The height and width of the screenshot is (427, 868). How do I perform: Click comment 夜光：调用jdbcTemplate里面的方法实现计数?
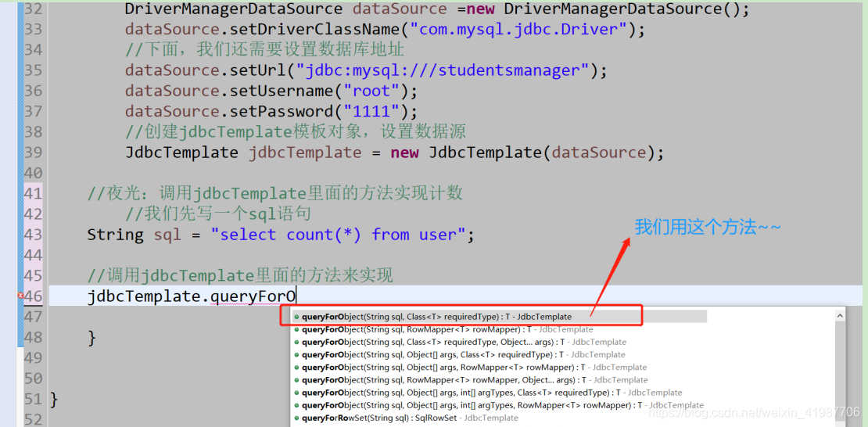point(275,193)
